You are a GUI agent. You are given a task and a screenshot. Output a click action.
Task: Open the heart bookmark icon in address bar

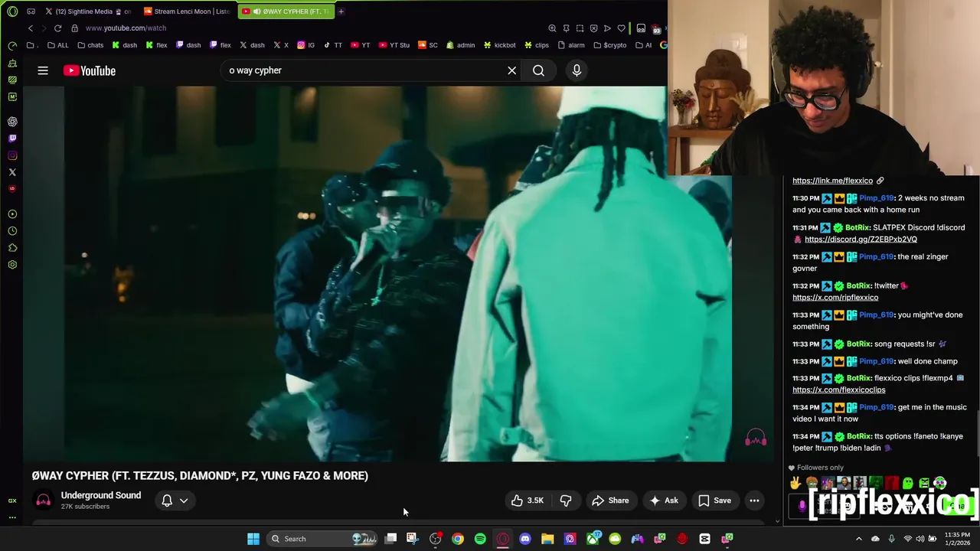[x=621, y=28]
